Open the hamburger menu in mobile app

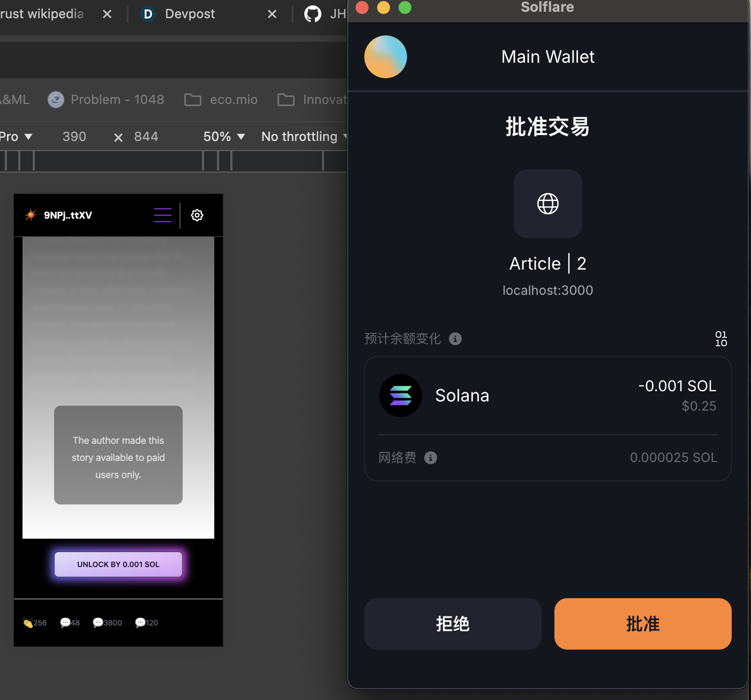coord(163,215)
